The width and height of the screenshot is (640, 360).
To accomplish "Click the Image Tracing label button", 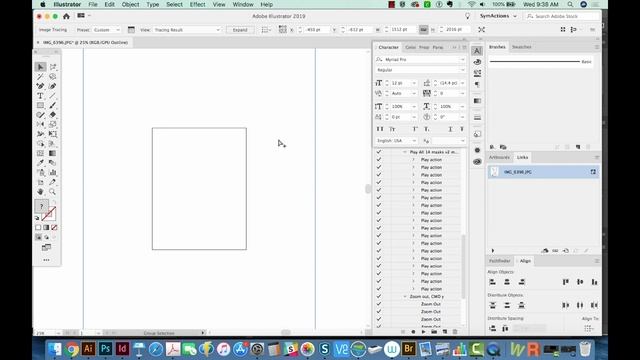I will coord(53,30).
